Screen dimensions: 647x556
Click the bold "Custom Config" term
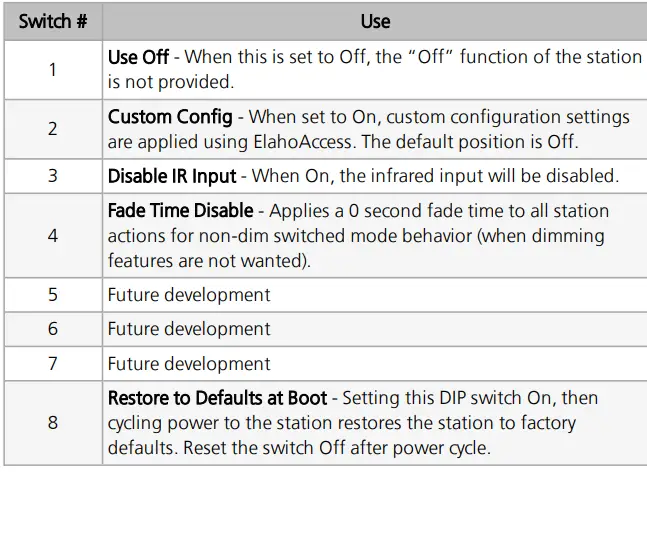coord(170,117)
